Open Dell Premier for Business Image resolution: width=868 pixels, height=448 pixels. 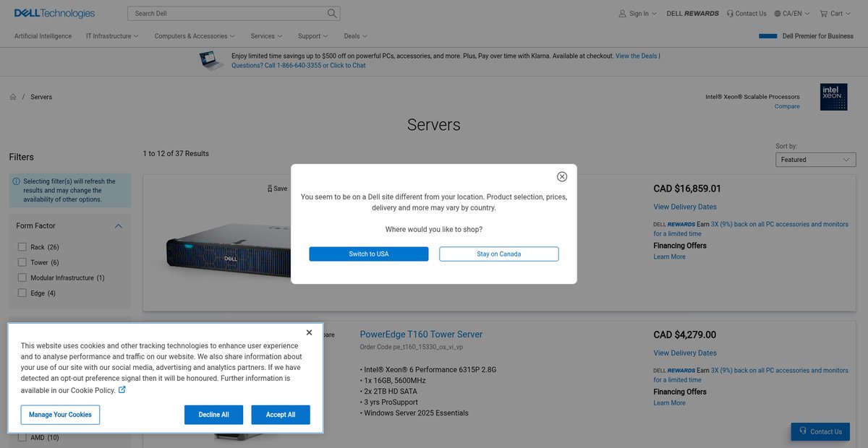[818, 36]
